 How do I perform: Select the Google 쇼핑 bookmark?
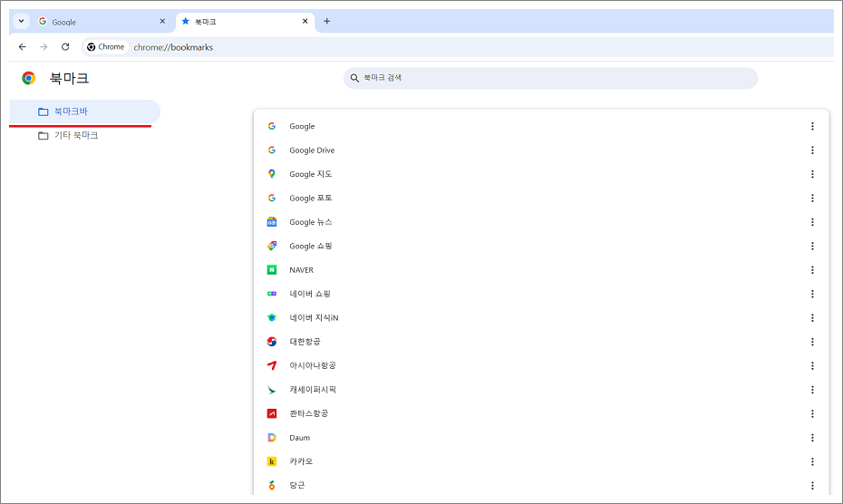pyautogui.click(x=541, y=246)
